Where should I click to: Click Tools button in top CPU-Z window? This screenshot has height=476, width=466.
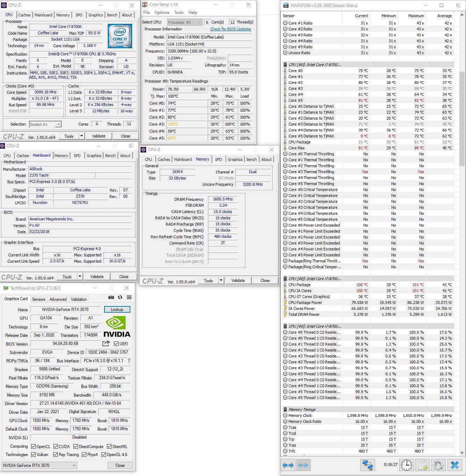pos(69,136)
